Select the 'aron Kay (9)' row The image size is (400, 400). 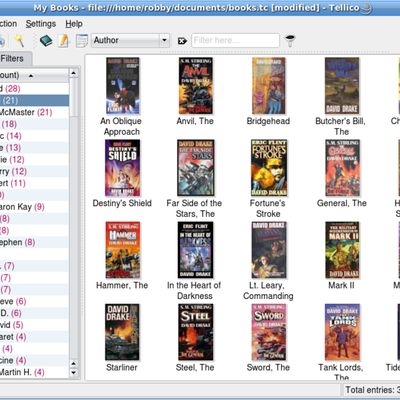click(x=34, y=207)
